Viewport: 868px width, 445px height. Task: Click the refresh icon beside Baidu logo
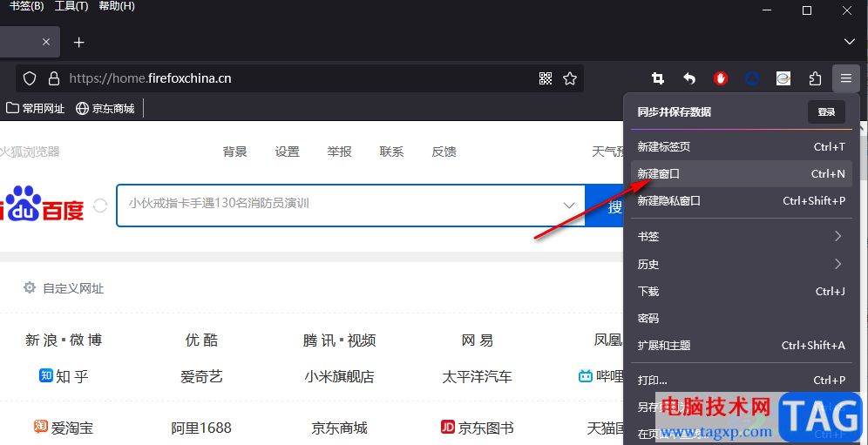pos(100,206)
